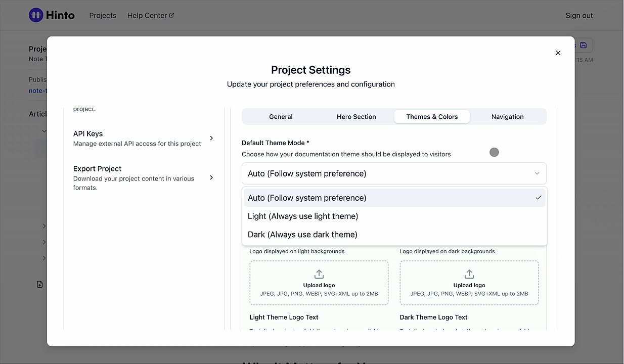Viewport: 624px width, 364px height.
Task: Click the Help Center external link icon
Action: pyautogui.click(x=171, y=15)
